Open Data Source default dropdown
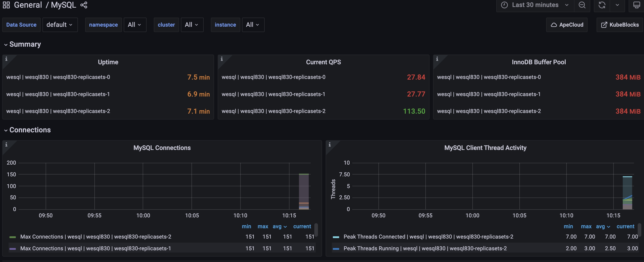 (x=60, y=25)
